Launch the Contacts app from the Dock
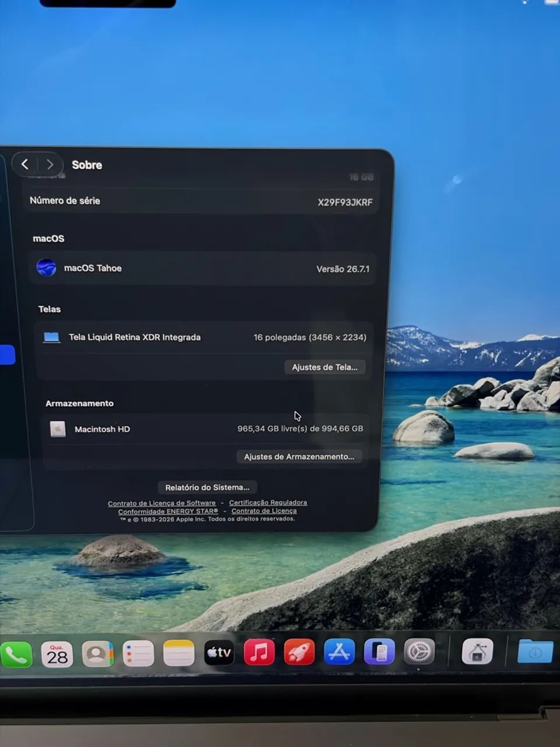The width and height of the screenshot is (560, 747). (x=97, y=654)
